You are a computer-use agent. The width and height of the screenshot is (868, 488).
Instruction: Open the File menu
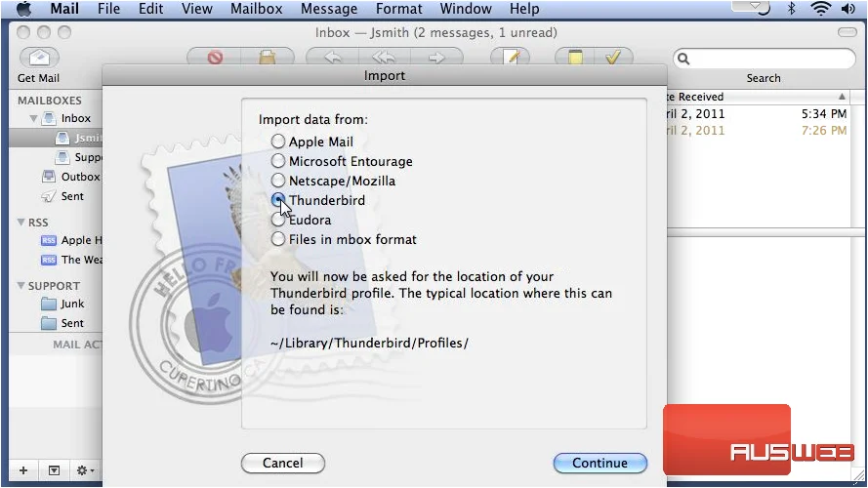(x=108, y=9)
